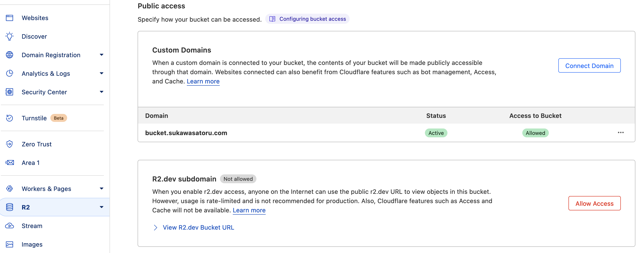Open Websites in the sidebar
644x253 pixels.
(x=35, y=18)
